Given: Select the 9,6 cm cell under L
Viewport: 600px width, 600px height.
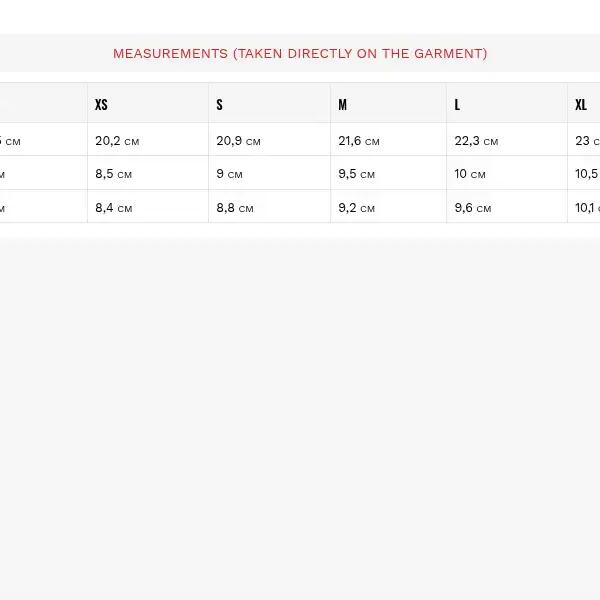Looking at the screenshot, I should click(x=472, y=208).
